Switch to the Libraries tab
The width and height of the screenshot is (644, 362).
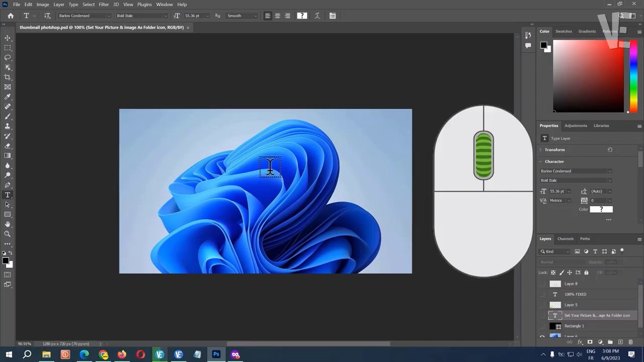[x=601, y=126]
